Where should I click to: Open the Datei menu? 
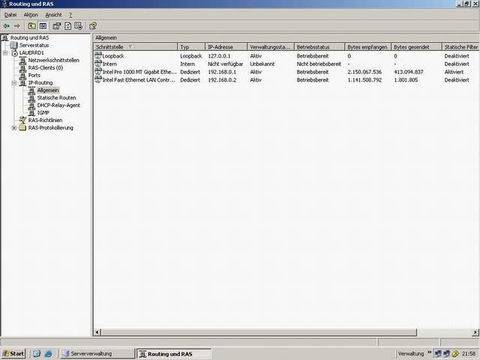pyautogui.click(x=10, y=15)
